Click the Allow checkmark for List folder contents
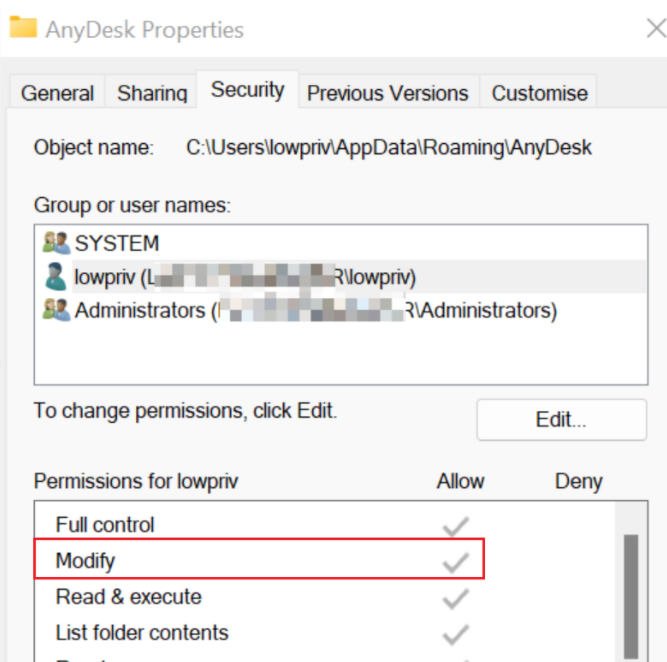This screenshot has height=662, width=667. [456, 634]
